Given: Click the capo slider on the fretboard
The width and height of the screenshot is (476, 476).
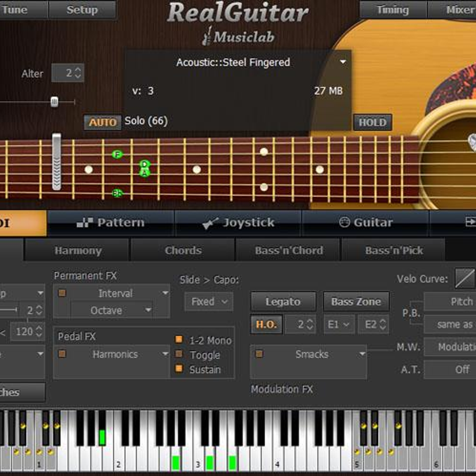Looking at the screenshot, I should click(x=57, y=162).
